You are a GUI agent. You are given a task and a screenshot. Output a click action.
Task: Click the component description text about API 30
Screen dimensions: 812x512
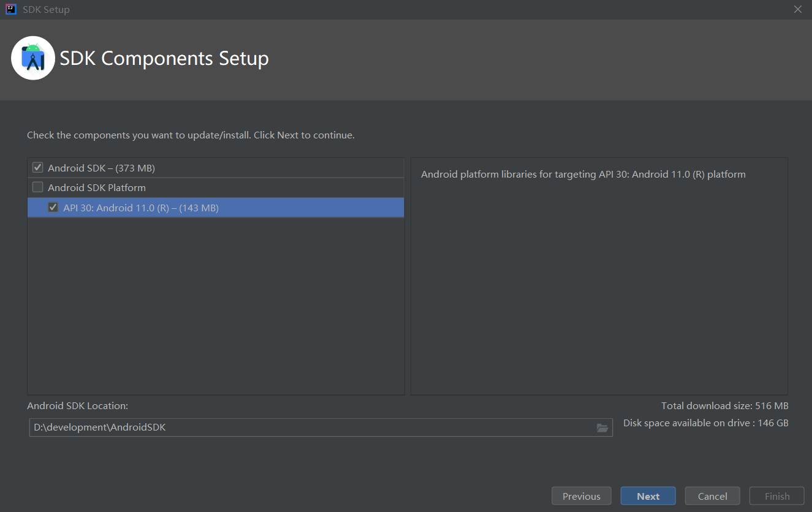pyautogui.click(x=583, y=175)
